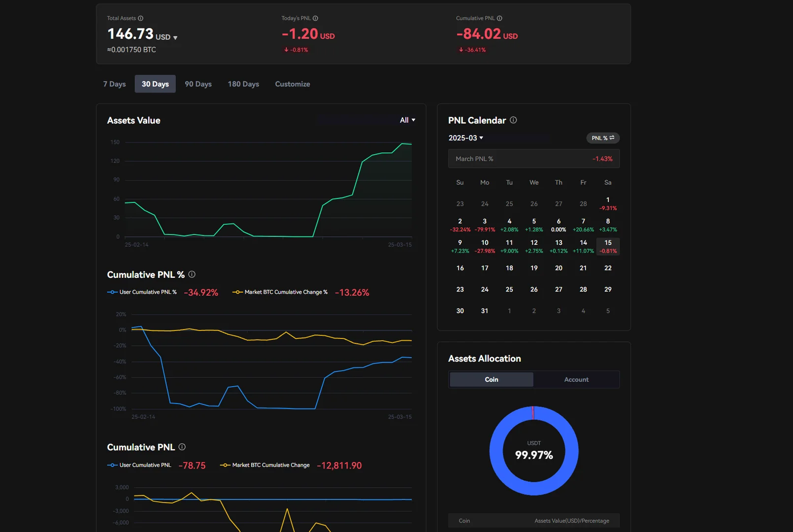
Task: Click info icon next to Cumulative PNL % chart
Action: click(192, 274)
